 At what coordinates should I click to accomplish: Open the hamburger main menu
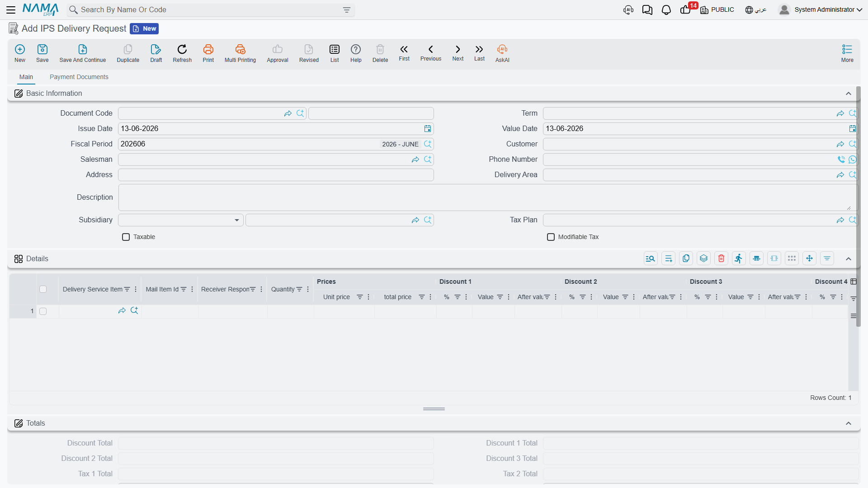(11, 9)
